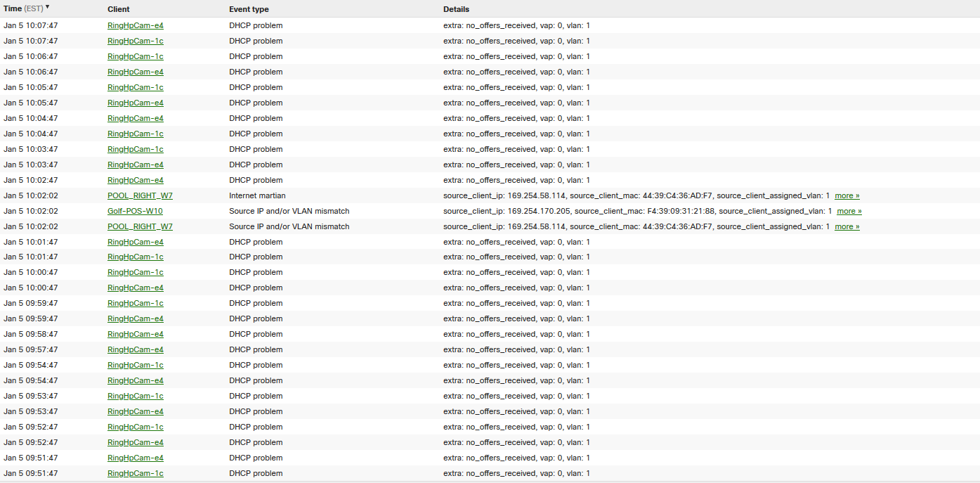Open POOL_RIGHT_W7 client in Source IP mismatch row
This screenshot has height=483, width=980.
tap(140, 226)
